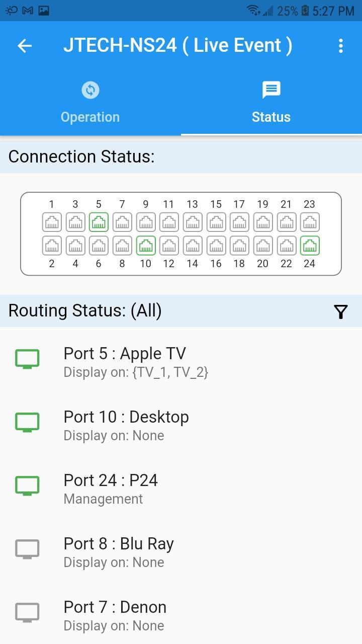The height and width of the screenshot is (644, 362).
Task: Tap the port 2 jack icon
Action: tap(52, 246)
